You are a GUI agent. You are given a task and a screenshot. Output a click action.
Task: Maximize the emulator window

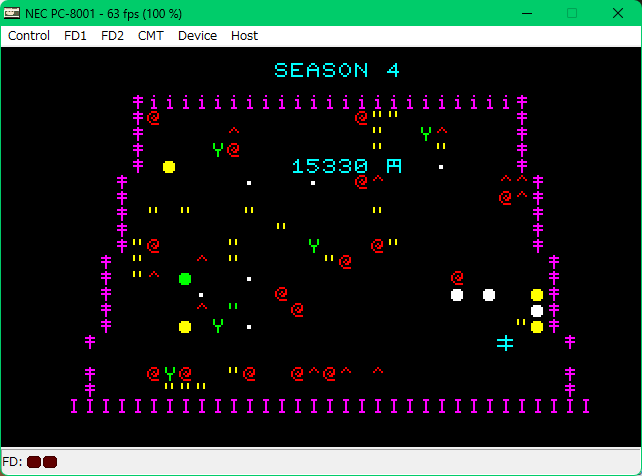coord(572,14)
